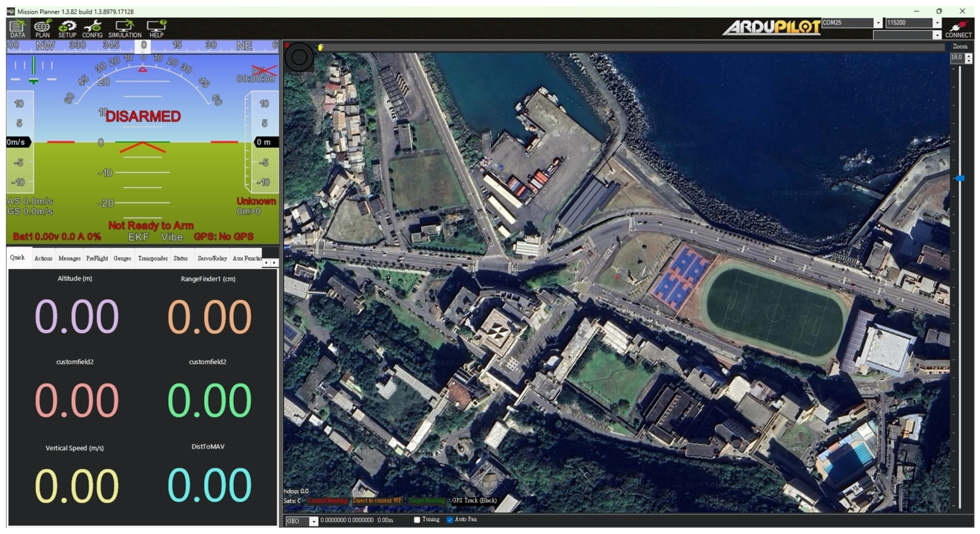The width and height of the screenshot is (980, 534).
Task: Open the GEO coordinate format dropdown
Action: click(x=313, y=521)
